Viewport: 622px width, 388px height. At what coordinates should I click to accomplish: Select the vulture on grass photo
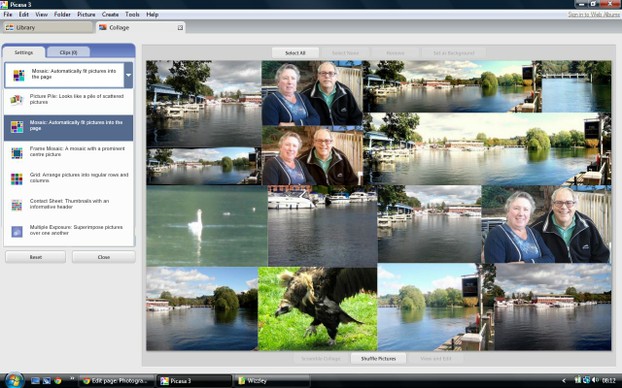point(317,309)
